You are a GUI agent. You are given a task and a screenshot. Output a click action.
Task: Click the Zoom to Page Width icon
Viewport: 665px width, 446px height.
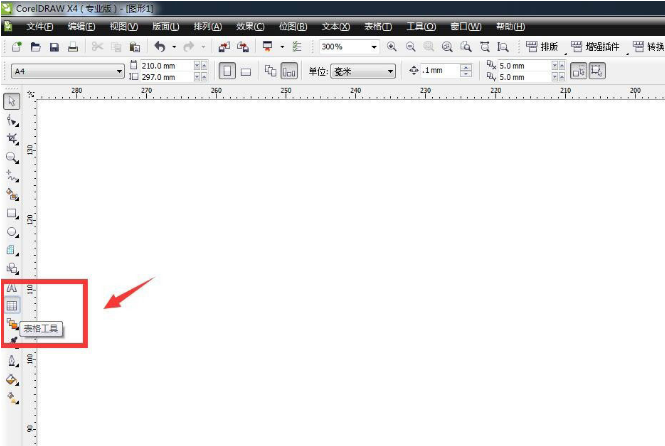pos(485,47)
